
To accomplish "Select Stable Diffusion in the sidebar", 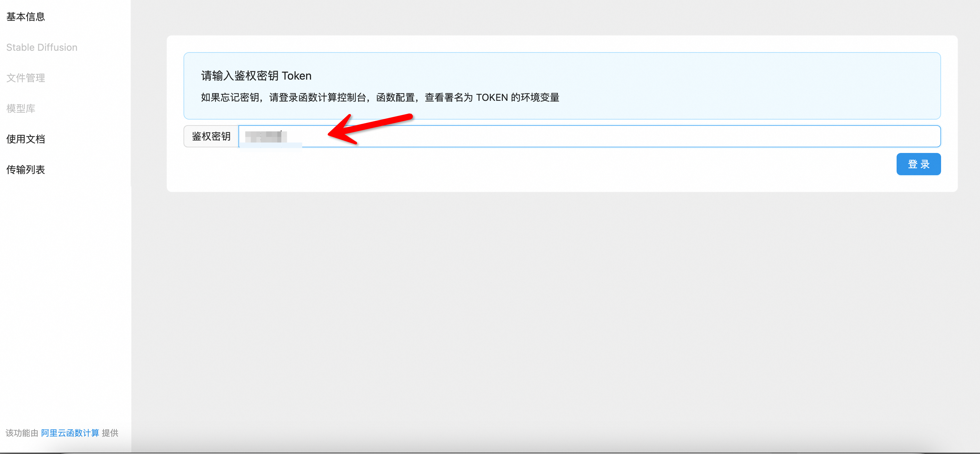I will coord(42,47).
